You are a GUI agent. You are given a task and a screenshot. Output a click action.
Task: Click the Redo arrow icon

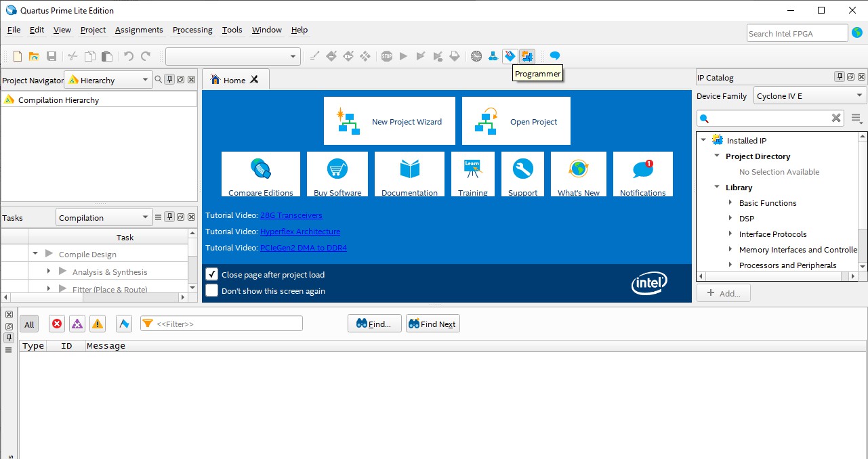146,56
